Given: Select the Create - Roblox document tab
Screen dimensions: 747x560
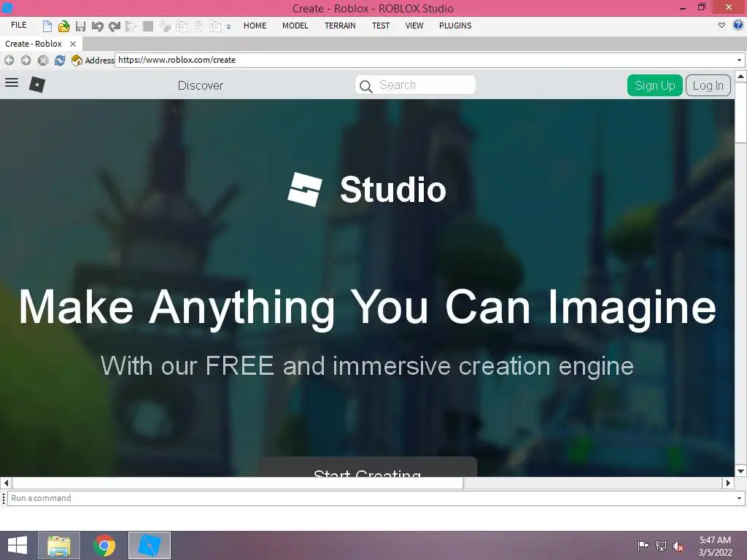Looking at the screenshot, I should click(34, 44).
